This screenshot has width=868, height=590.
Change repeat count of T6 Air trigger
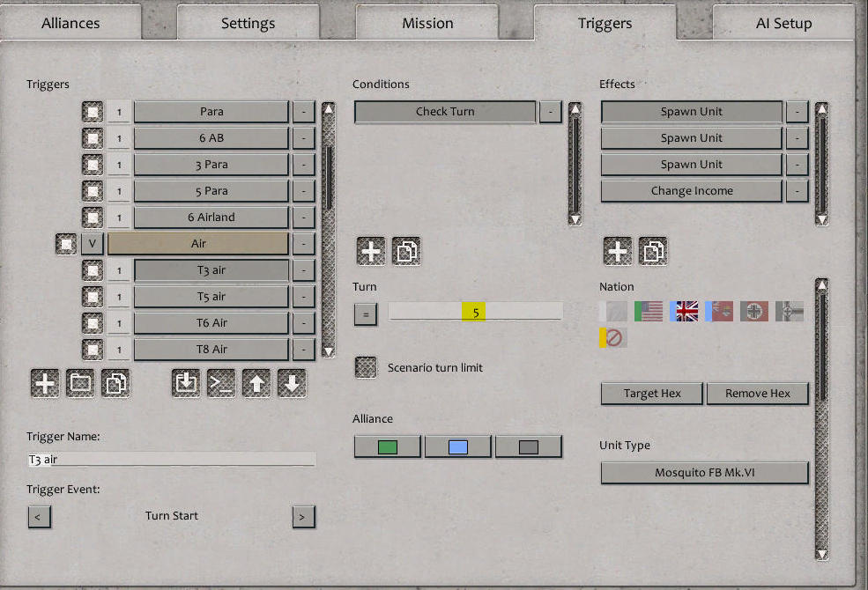point(119,323)
